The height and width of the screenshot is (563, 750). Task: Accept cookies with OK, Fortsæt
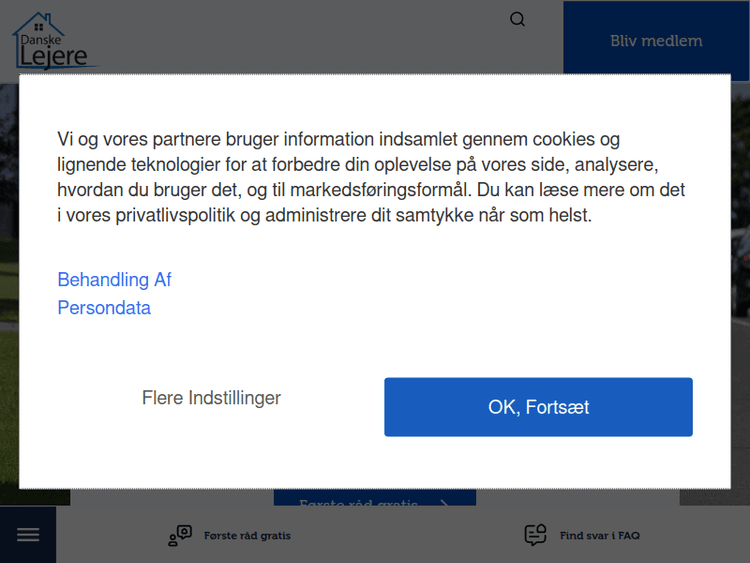coord(538,407)
